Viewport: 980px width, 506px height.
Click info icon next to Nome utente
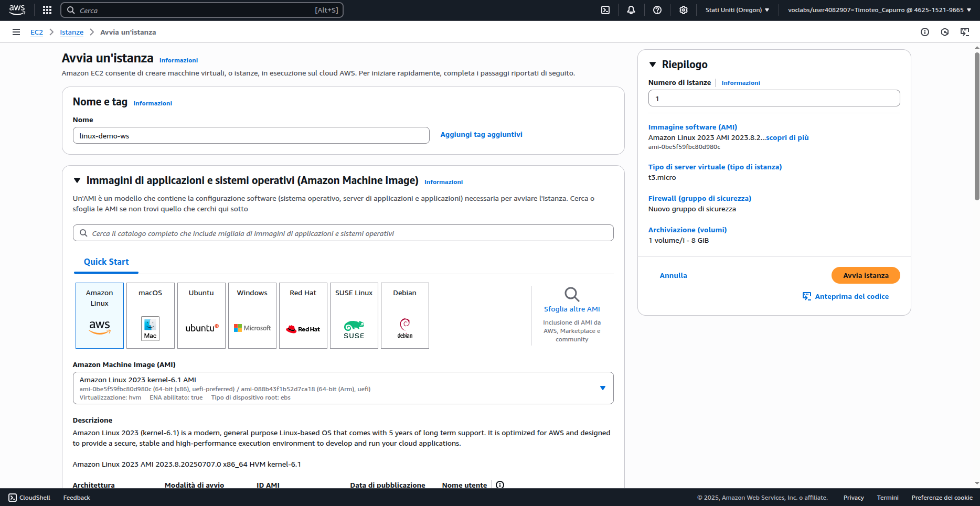point(500,485)
